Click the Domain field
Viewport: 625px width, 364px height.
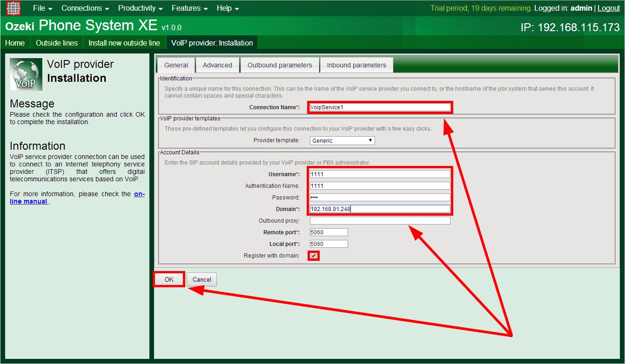pyautogui.click(x=380, y=209)
